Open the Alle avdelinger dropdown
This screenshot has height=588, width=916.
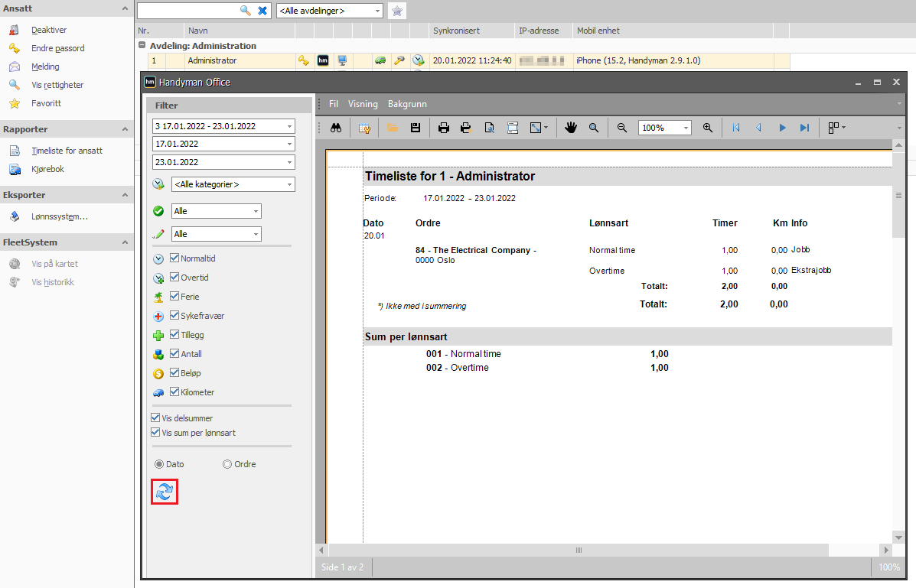(330, 11)
